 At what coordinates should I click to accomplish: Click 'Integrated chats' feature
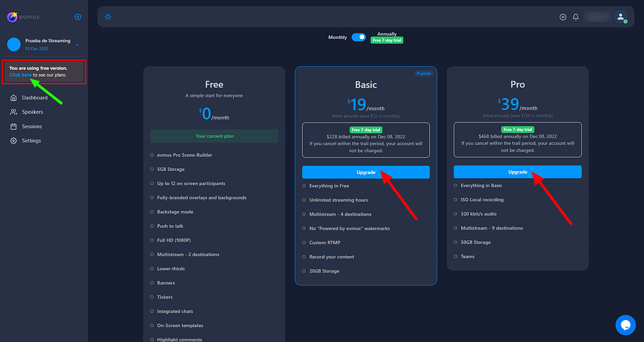pyautogui.click(x=175, y=312)
